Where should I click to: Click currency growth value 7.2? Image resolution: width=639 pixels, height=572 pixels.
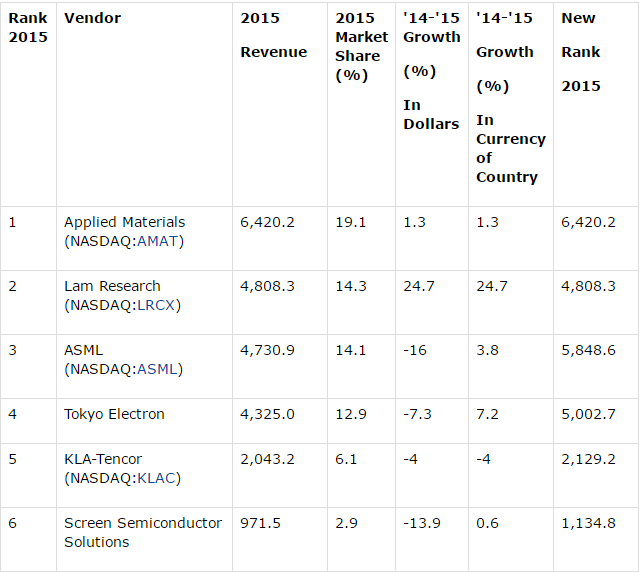tap(487, 414)
